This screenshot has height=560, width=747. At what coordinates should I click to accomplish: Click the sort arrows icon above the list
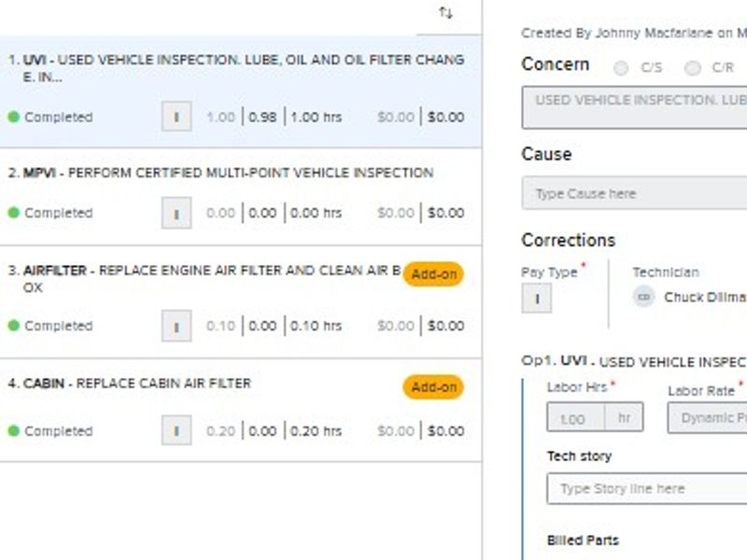445,12
